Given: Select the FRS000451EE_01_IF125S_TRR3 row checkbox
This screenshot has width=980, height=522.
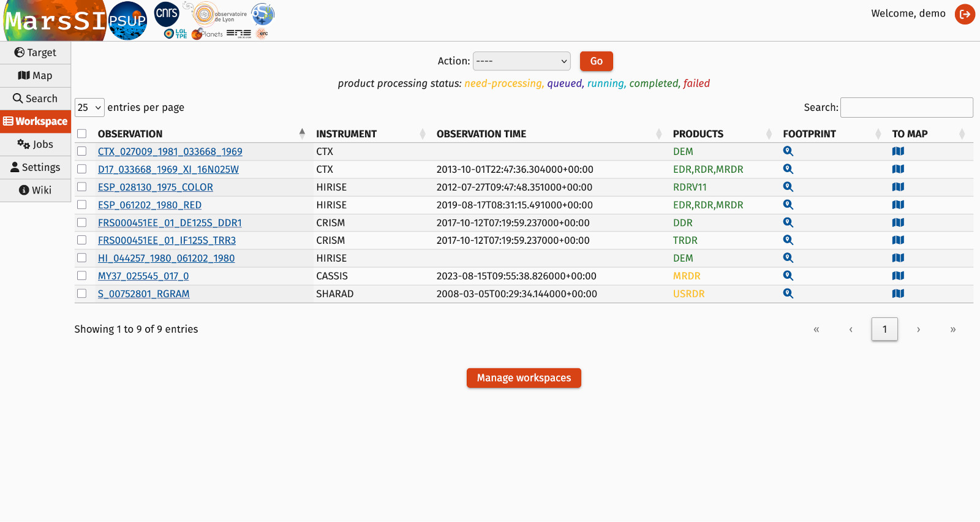Looking at the screenshot, I should 82,240.
